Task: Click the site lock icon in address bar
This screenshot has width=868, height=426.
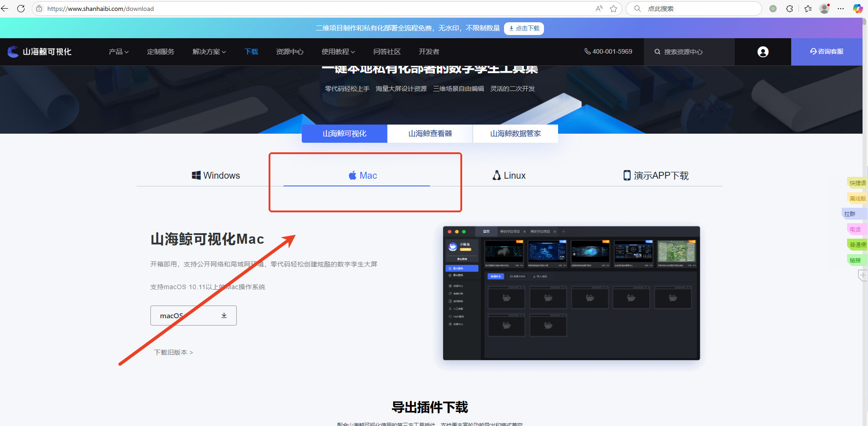Action: 39,9
